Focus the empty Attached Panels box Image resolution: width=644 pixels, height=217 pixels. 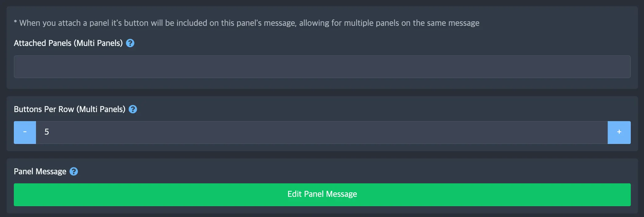(x=322, y=67)
